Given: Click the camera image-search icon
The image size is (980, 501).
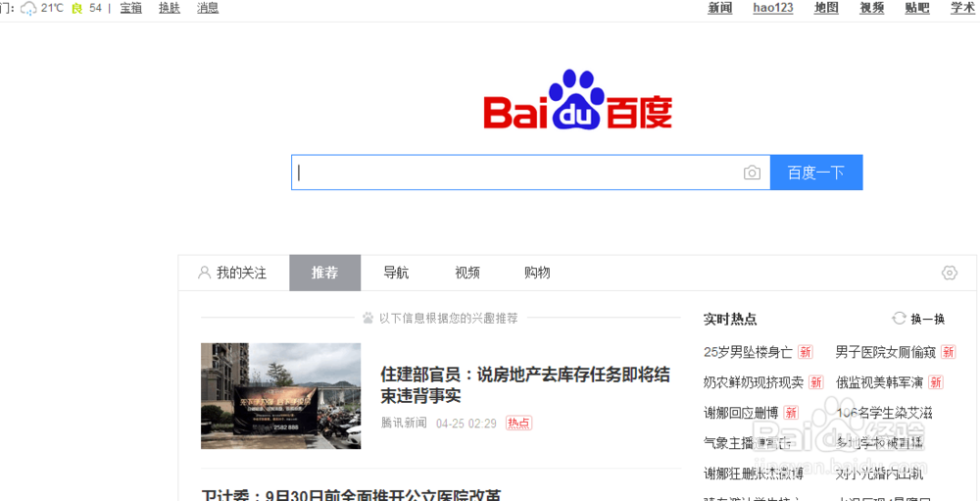Looking at the screenshot, I should point(752,173).
